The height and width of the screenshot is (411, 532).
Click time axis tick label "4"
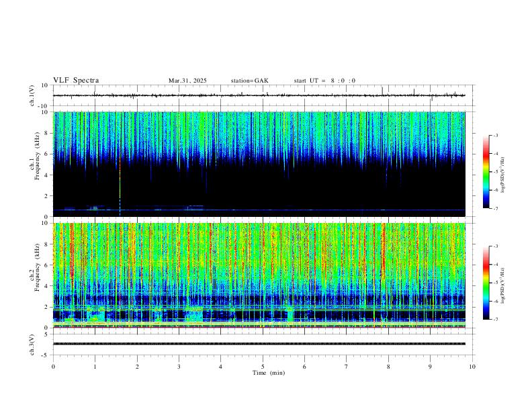tap(221, 367)
